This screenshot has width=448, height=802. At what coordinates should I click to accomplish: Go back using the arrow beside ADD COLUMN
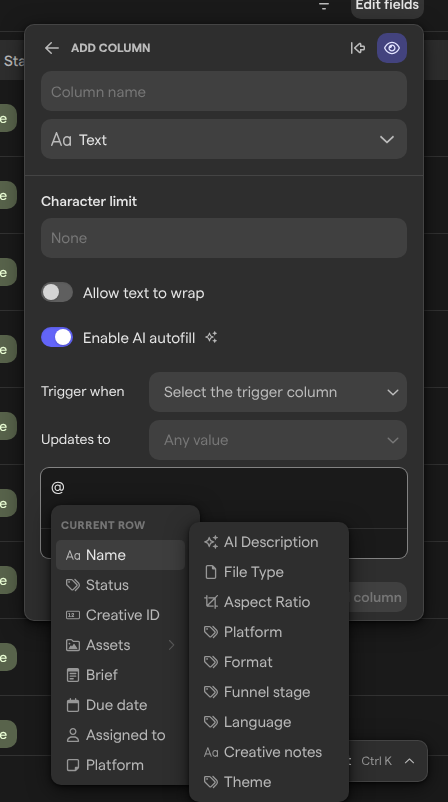click(52, 48)
